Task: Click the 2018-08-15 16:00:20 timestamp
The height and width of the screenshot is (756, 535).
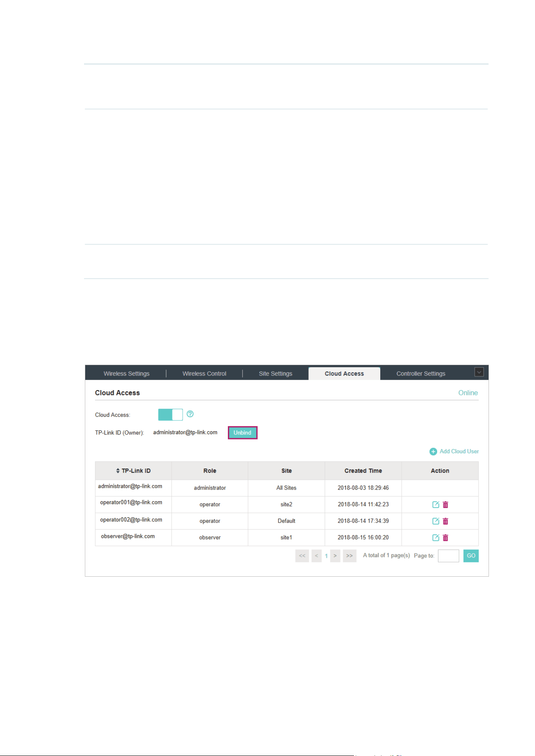Action: pyautogui.click(x=363, y=538)
